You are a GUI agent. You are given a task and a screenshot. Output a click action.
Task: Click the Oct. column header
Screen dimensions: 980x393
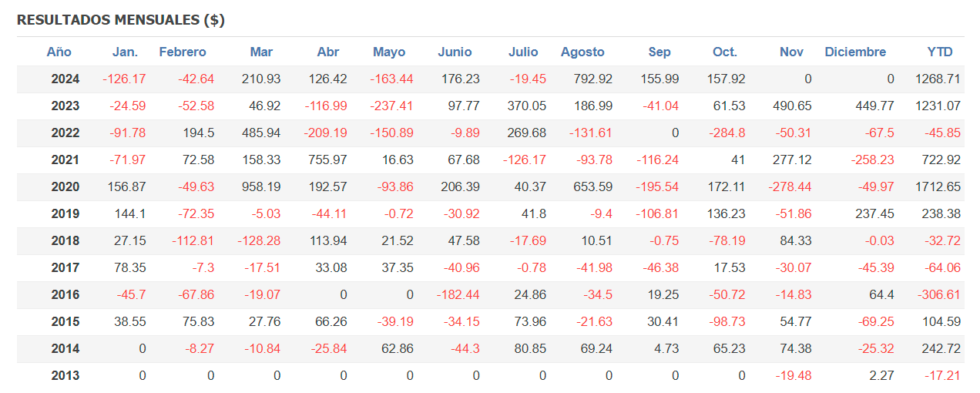coord(724,52)
